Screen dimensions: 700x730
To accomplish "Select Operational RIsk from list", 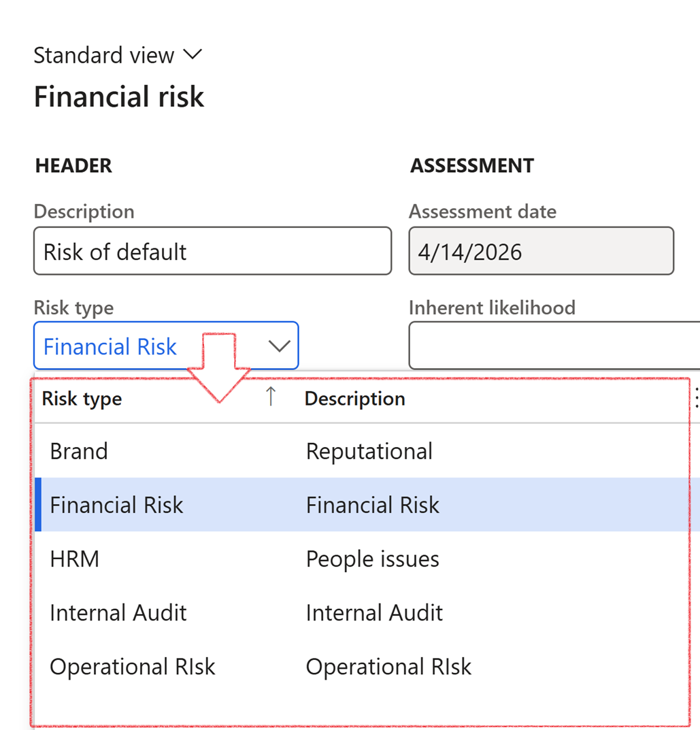I will click(x=132, y=667).
